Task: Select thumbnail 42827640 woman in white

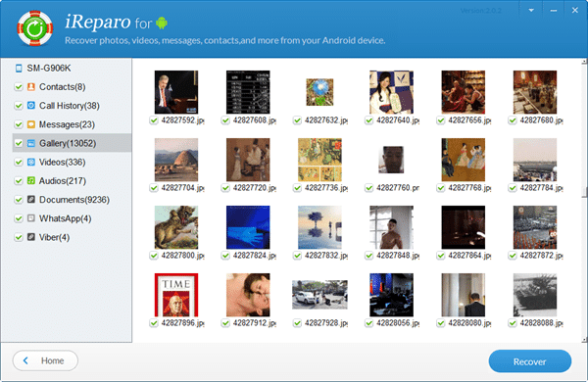Action: click(391, 92)
